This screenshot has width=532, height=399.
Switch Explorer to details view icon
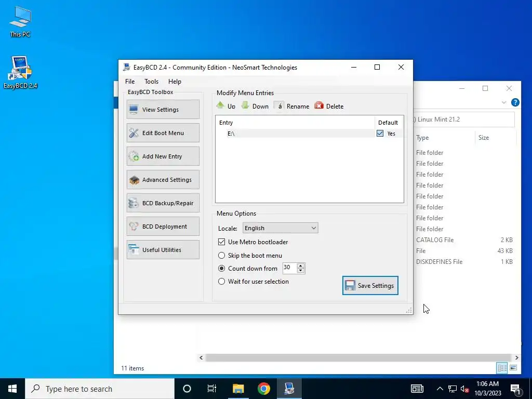[502, 368]
